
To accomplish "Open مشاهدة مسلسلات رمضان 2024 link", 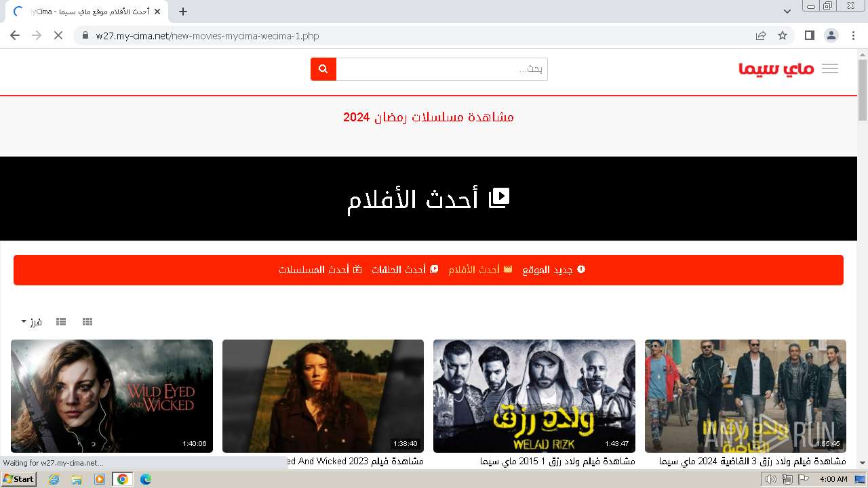I will point(429,117).
